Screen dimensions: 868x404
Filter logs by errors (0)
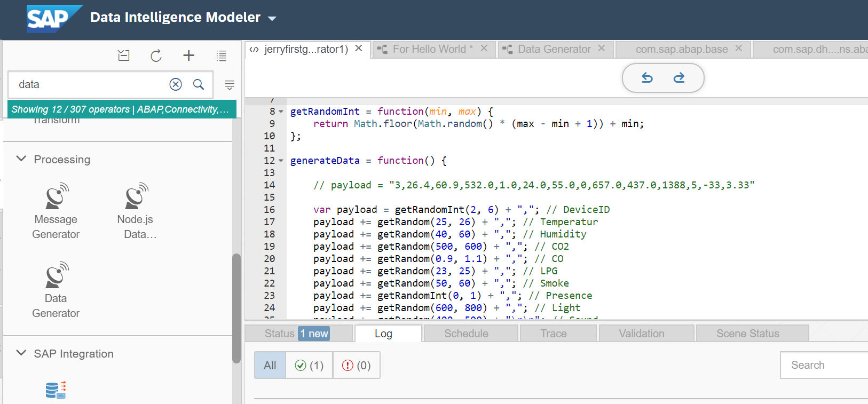click(x=357, y=365)
